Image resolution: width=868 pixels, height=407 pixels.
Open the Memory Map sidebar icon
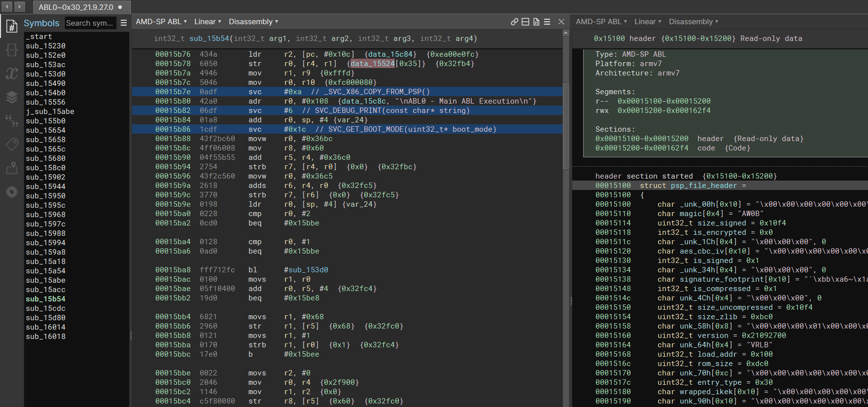[11, 168]
